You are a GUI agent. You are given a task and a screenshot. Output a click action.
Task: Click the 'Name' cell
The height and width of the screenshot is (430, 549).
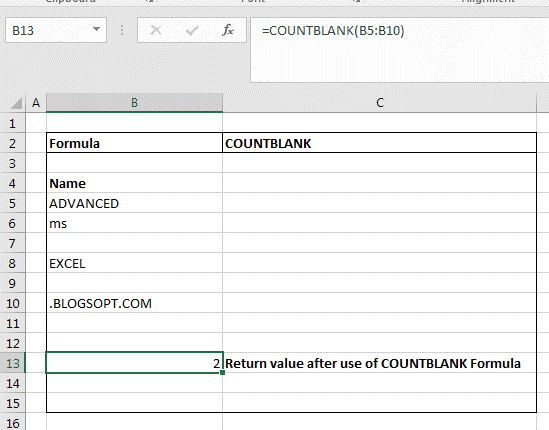[x=134, y=183]
